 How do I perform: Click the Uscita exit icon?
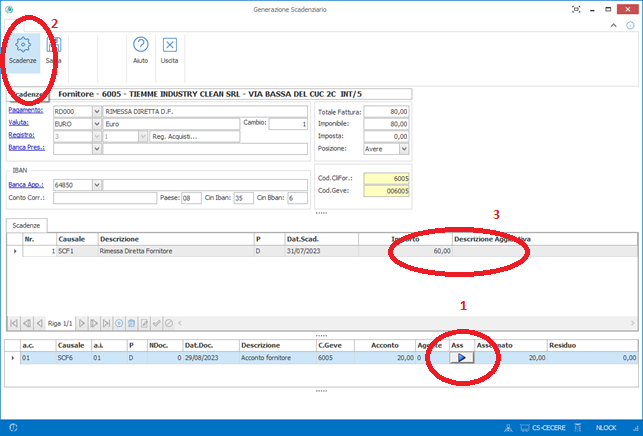pos(169,44)
